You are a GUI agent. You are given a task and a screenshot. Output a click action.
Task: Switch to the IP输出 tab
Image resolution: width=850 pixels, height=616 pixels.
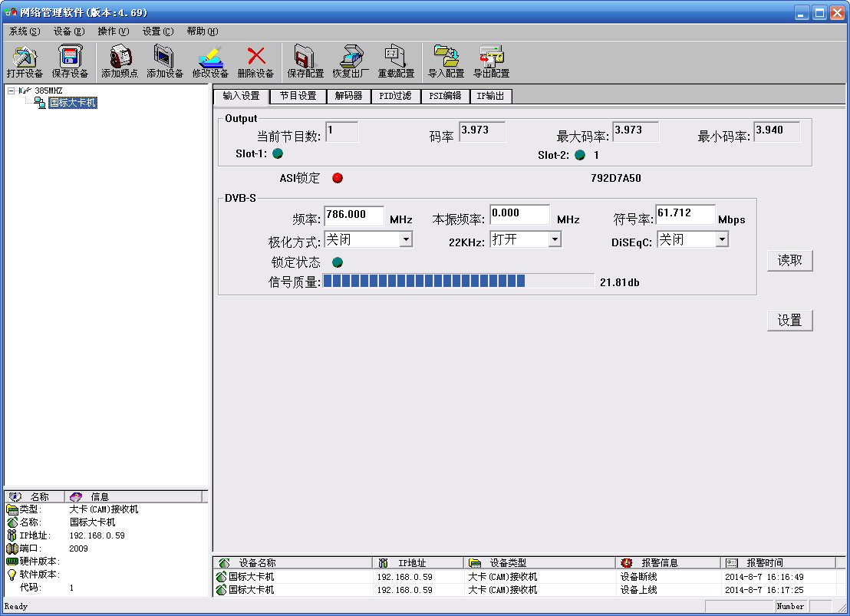click(x=491, y=96)
